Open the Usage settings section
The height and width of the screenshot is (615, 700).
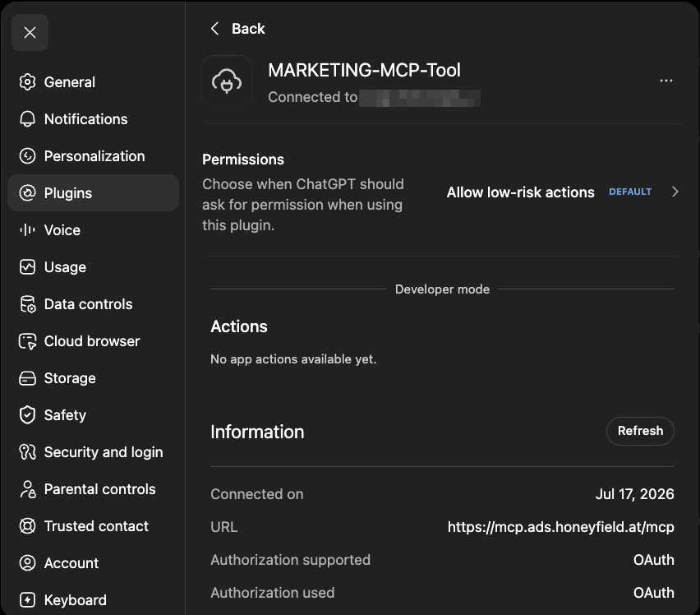point(94,267)
